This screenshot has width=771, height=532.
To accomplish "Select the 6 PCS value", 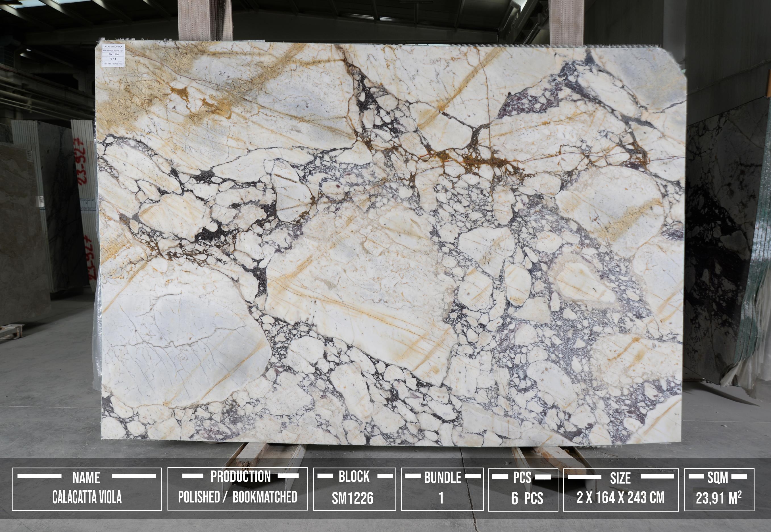I will [x=527, y=498].
